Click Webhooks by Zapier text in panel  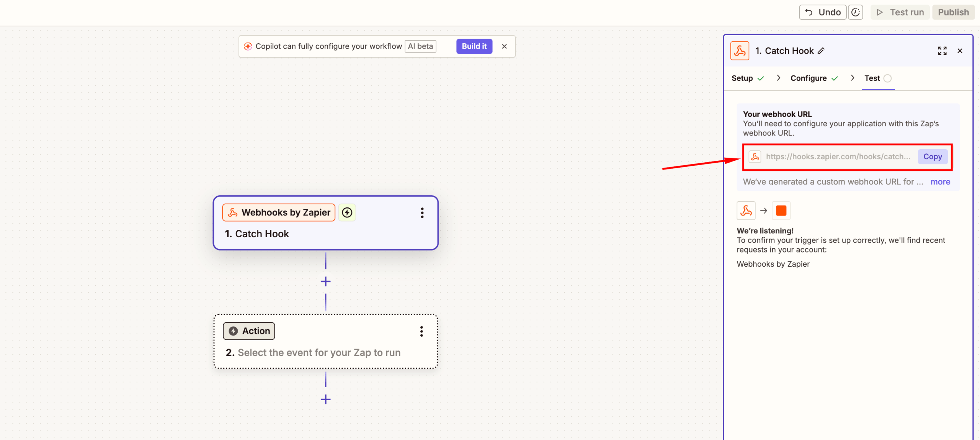click(773, 264)
